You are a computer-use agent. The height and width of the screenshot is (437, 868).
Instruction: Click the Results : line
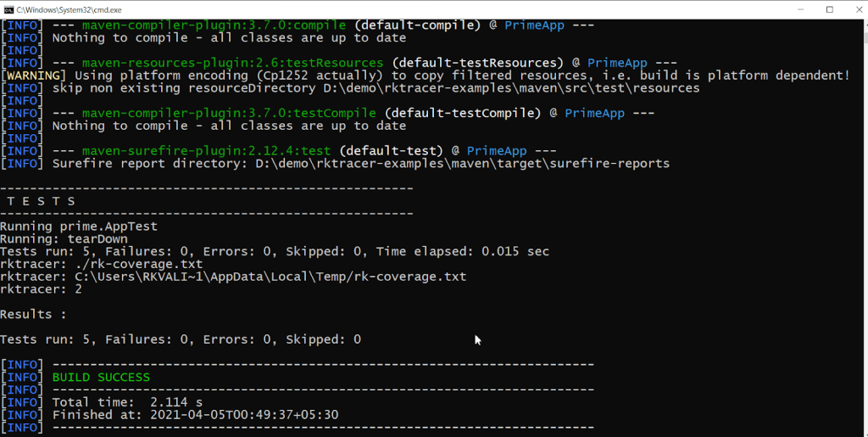[x=33, y=314]
